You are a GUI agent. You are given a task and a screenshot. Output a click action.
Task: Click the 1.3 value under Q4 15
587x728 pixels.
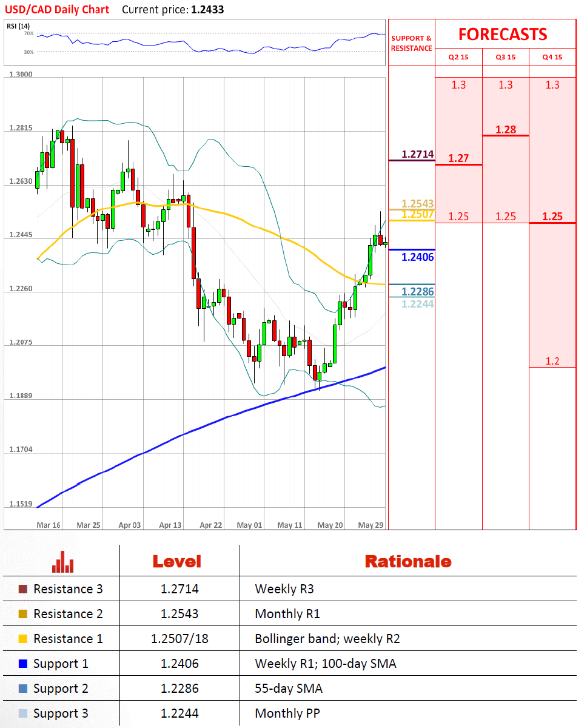[552, 85]
